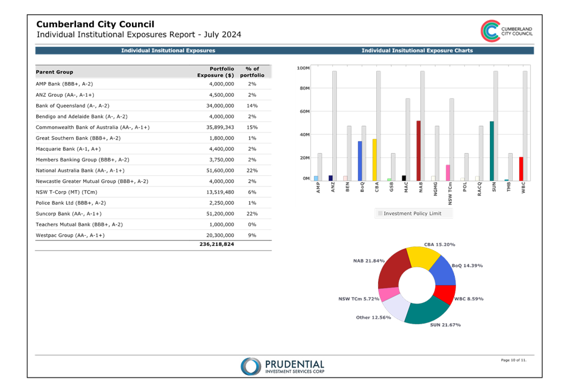Click the pink NSW TCm bar
Image resolution: width=569 pixels, height=392 pixels.
(448, 173)
